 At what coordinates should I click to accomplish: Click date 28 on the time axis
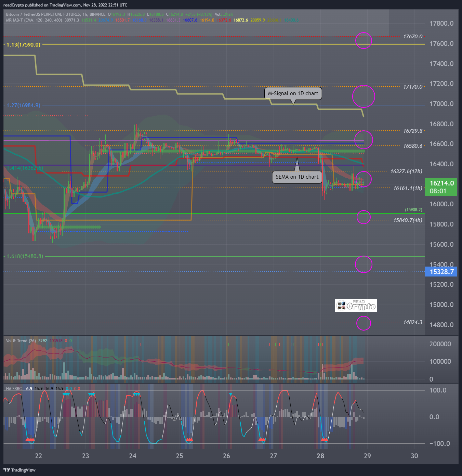(x=320, y=456)
